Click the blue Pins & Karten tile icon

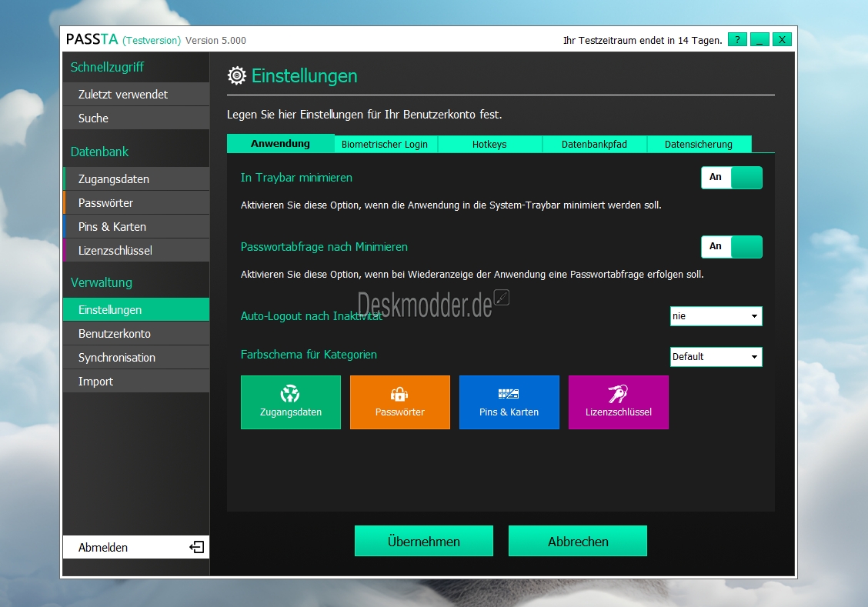click(509, 394)
